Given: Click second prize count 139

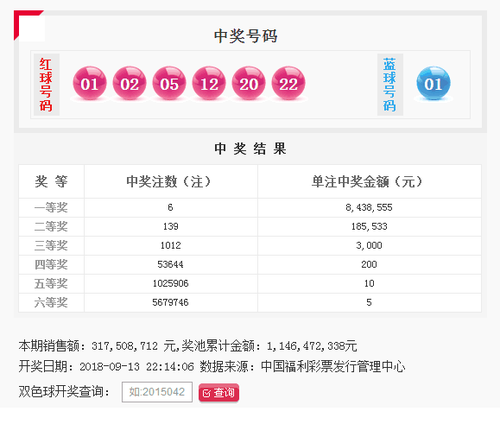Looking at the screenshot, I should (x=171, y=227).
